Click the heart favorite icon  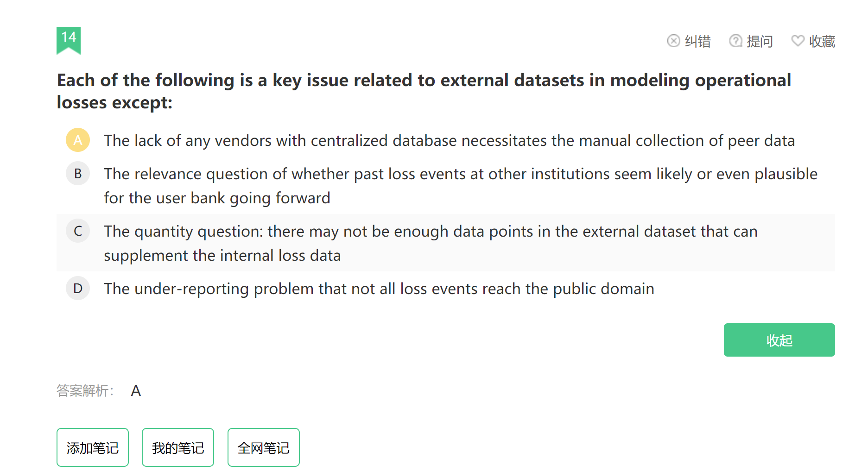[x=798, y=41]
